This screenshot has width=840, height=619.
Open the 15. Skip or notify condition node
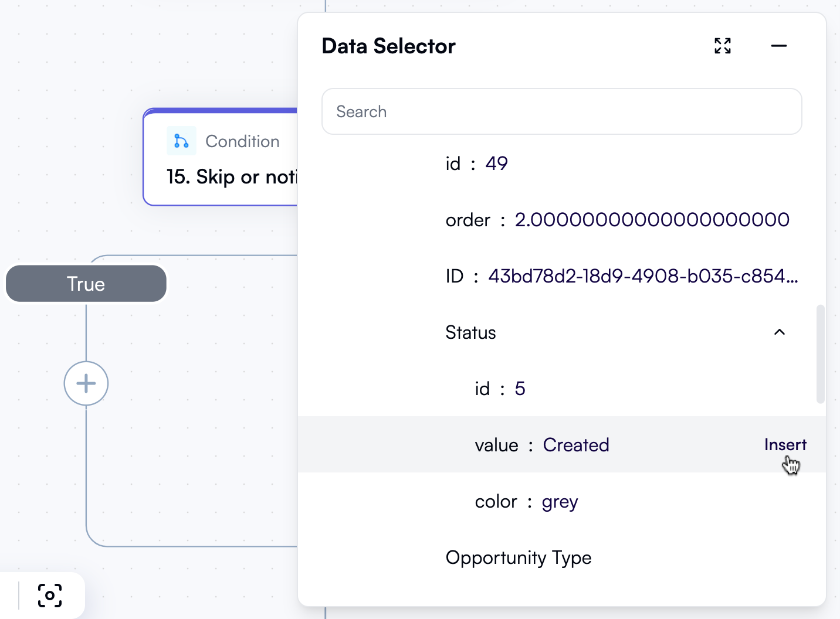235,176
